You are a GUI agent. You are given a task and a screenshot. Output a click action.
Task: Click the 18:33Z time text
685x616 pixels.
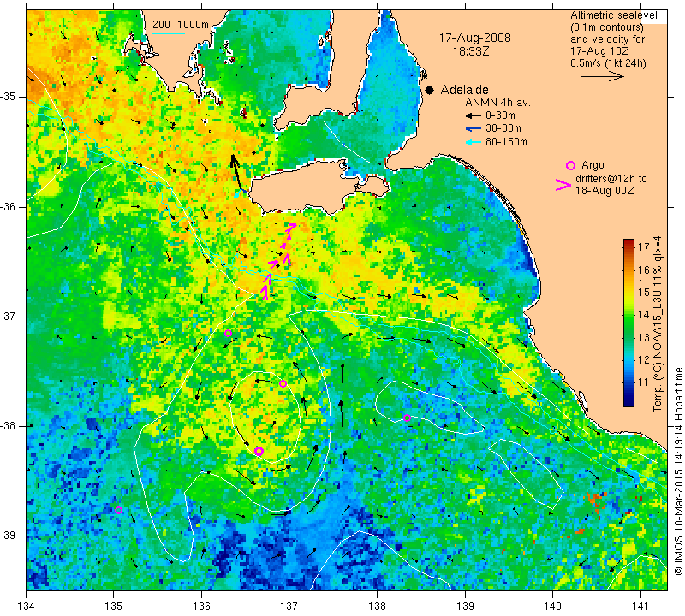(471, 51)
